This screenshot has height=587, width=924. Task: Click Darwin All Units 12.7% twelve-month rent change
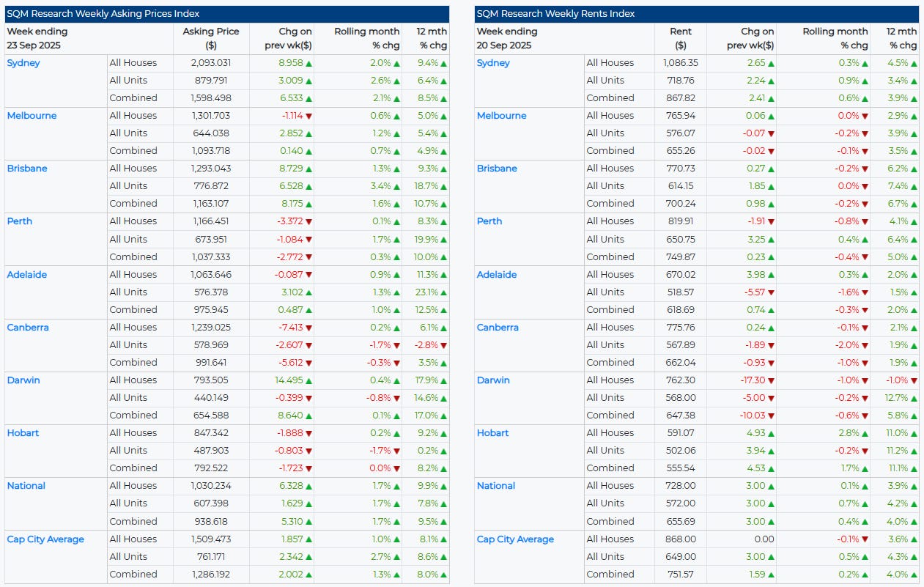(896, 398)
